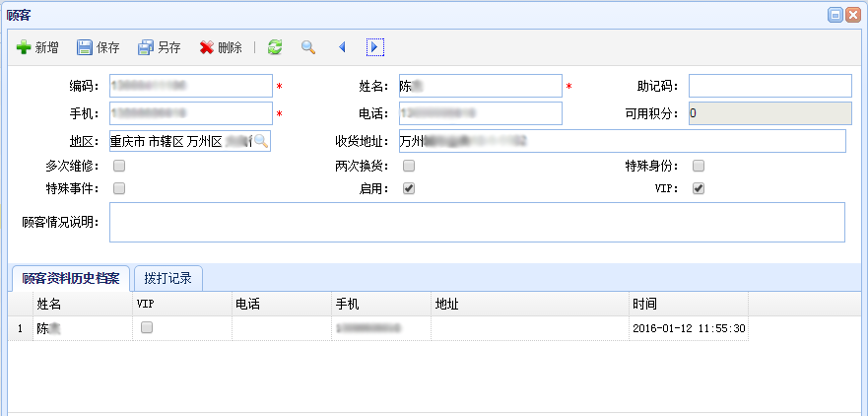
Task: Toggle the 两次换货 checkbox
Action: (x=409, y=166)
